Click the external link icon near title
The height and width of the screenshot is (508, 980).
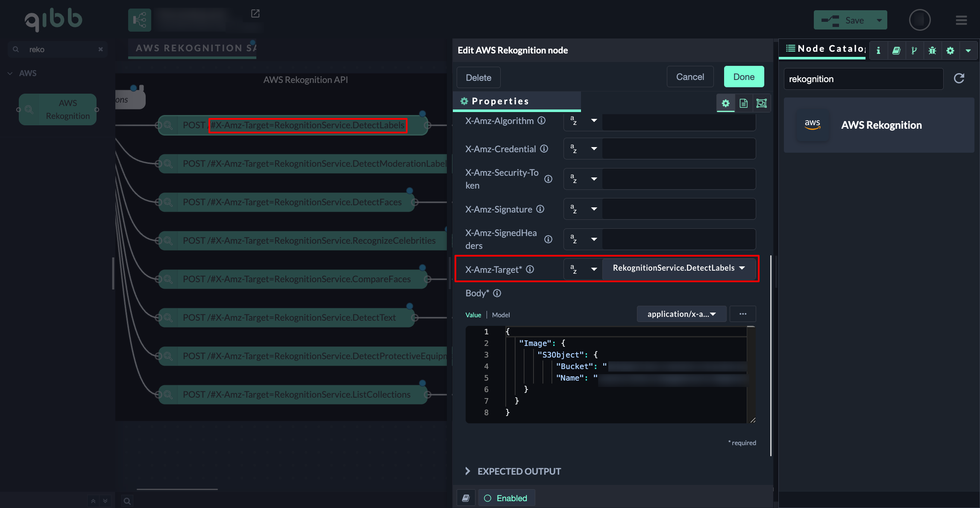255,14
